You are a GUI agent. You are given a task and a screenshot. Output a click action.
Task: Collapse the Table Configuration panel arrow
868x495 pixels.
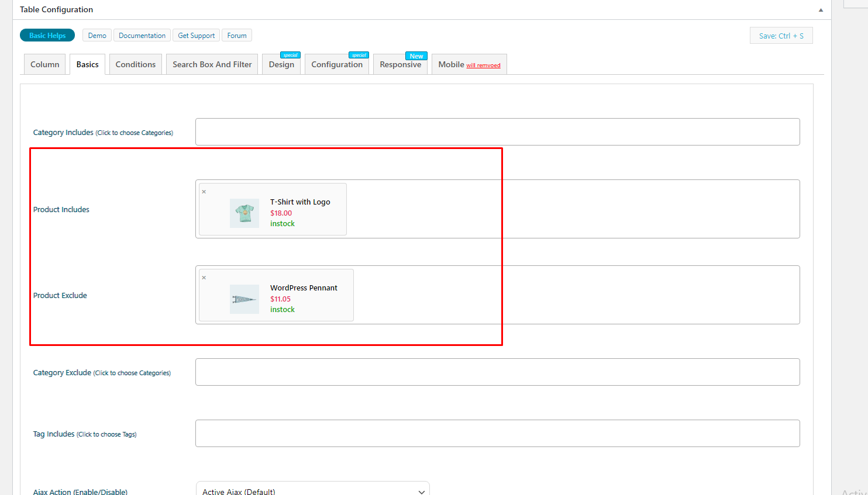click(821, 10)
